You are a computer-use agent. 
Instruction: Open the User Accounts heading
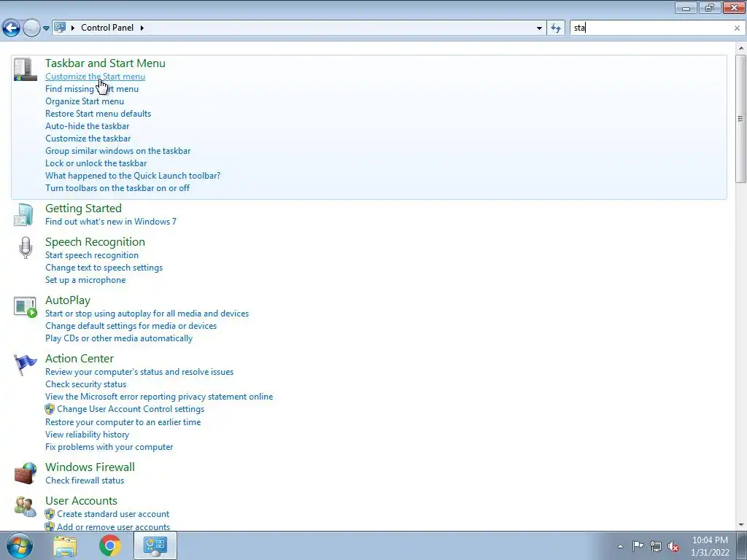pos(81,501)
